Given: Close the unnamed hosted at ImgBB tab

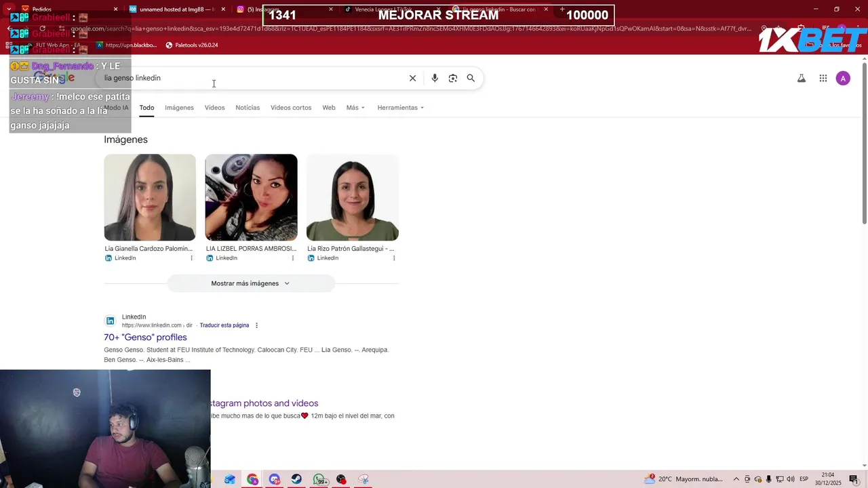Looking at the screenshot, I should pyautogui.click(x=223, y=9).
